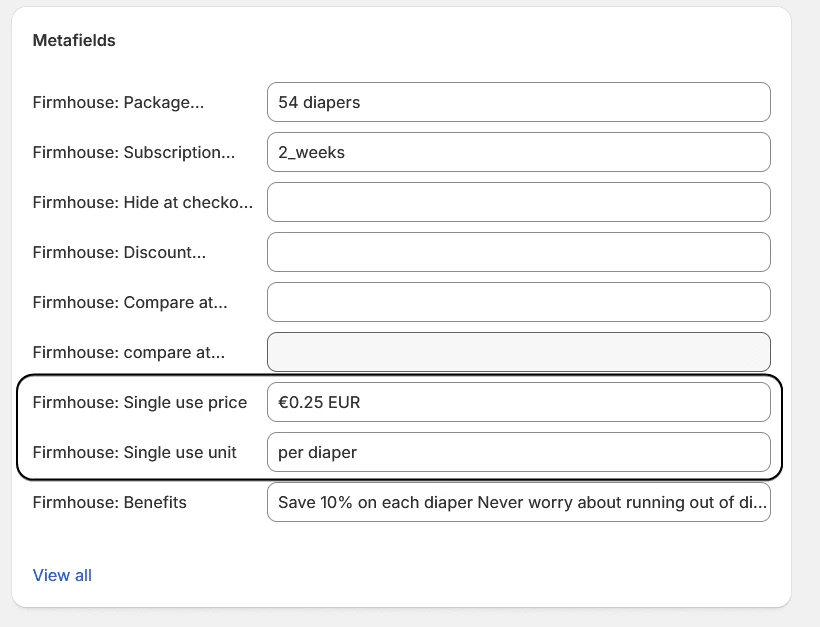820x627 pixels.
Task: Open the View all metafields link
Action: tap(62, 575)
